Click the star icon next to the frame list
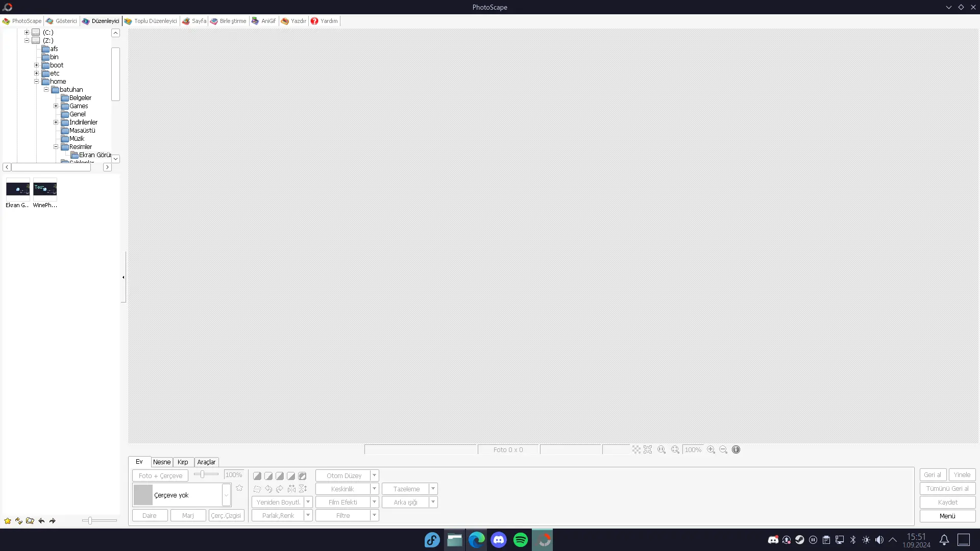Screen dimensions: 980x551 point(239,488)
